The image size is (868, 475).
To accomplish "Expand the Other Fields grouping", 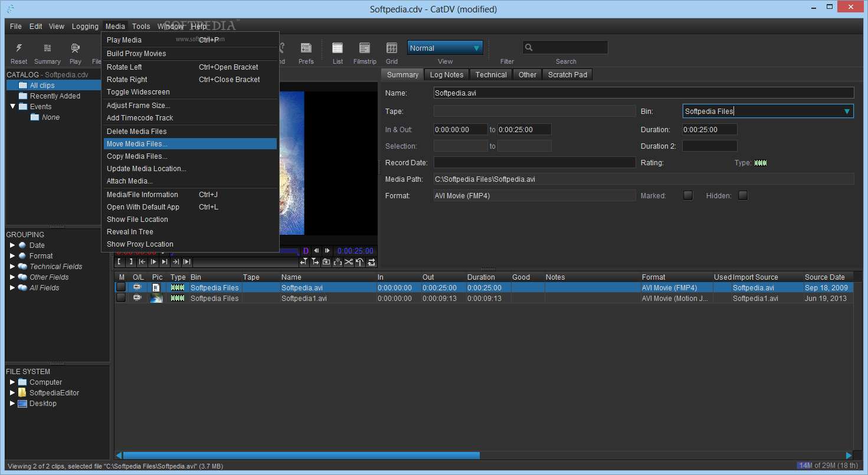I will (x=12, y=277).
